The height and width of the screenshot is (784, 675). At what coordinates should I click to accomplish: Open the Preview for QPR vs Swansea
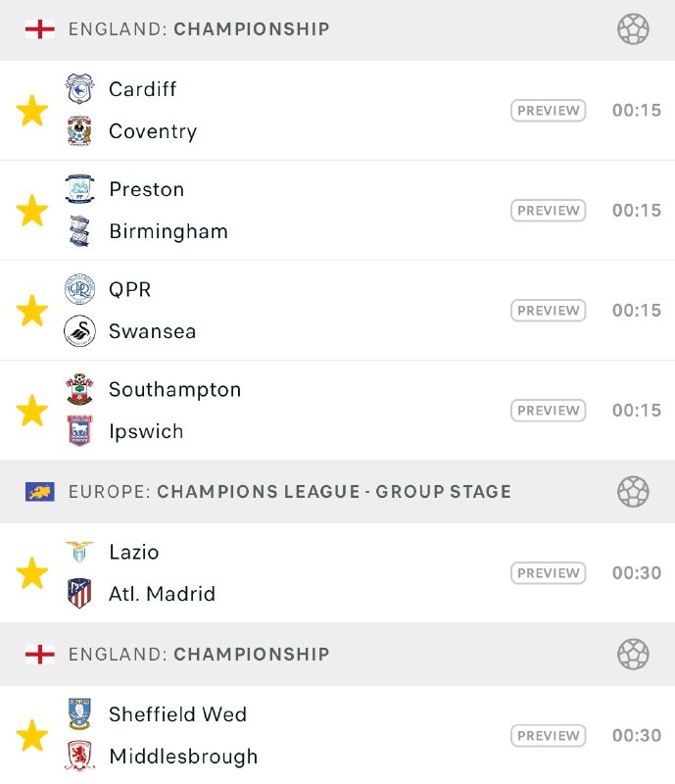(x=548, y=311)
